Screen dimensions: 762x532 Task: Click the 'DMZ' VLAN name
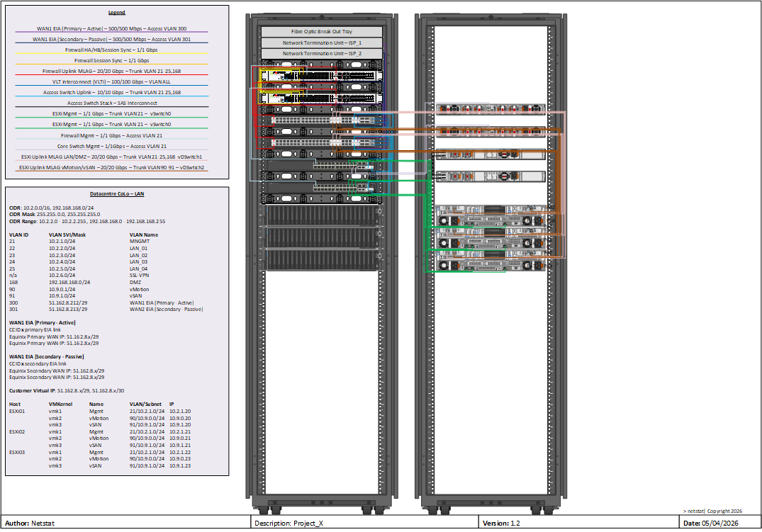point(135,282)
